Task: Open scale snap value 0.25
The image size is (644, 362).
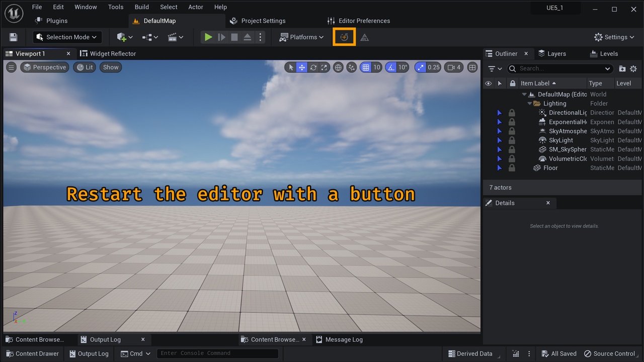Action: [x=434, y=67]
